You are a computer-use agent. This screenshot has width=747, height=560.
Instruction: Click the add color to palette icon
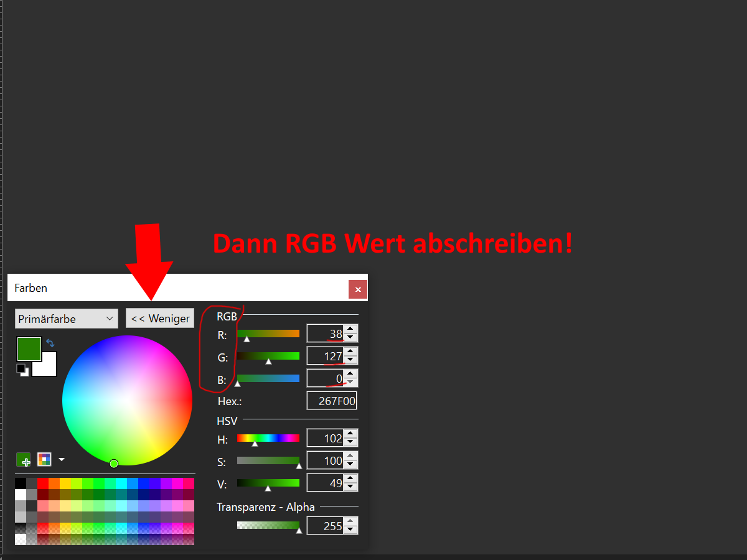click(24, 460)
